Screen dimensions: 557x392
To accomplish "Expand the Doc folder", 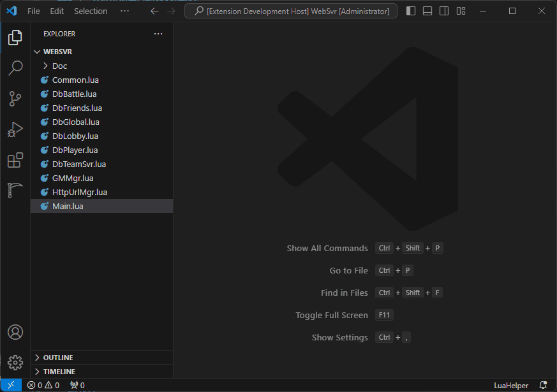I will coord(101,66).
